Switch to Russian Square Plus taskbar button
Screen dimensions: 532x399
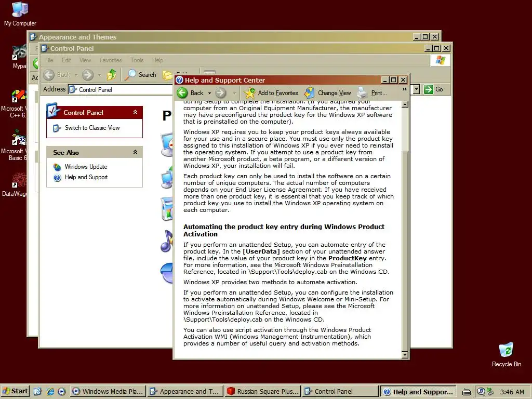[263, 392]
